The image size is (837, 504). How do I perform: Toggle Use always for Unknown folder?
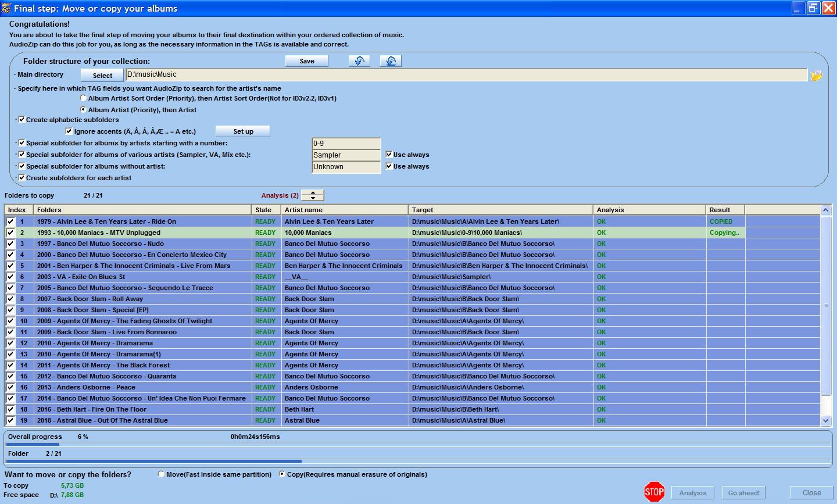pyautogui.click(x=389, y=166)
